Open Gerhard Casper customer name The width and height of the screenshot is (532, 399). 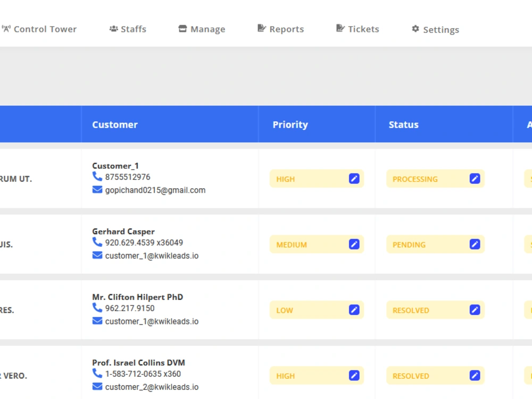point(123,231)
